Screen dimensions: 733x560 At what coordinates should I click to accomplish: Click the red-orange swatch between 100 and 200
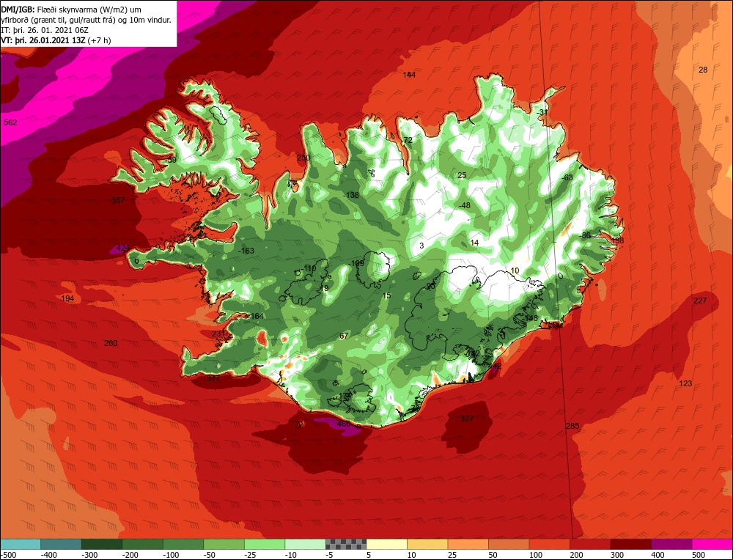click(549, 544)
